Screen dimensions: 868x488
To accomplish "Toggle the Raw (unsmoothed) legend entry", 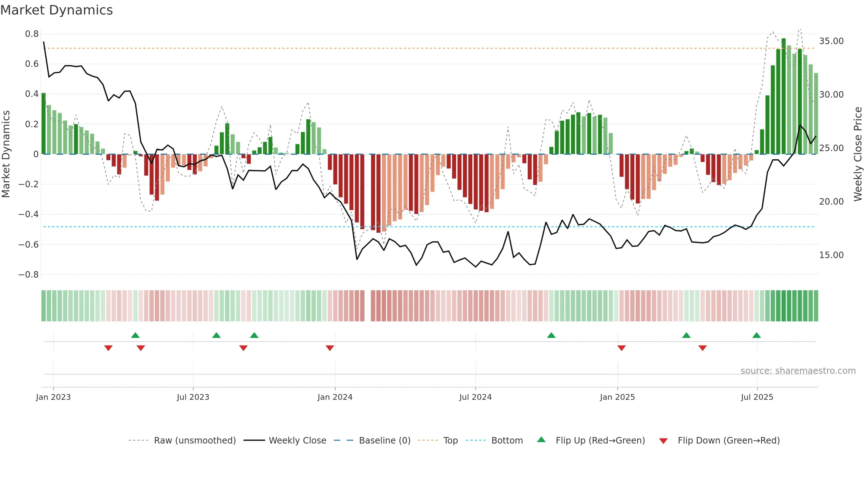I will (x=182, y=440).
